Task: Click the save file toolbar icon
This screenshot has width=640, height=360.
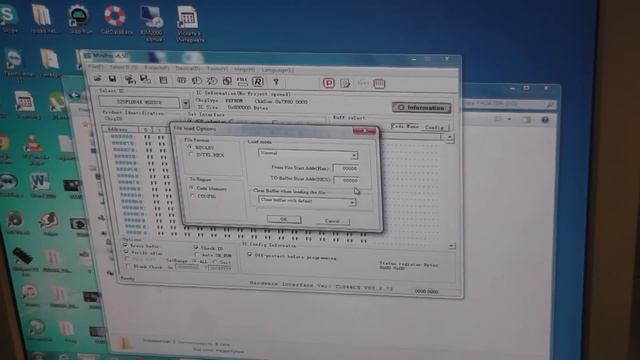Action: (x=112, y=79)
